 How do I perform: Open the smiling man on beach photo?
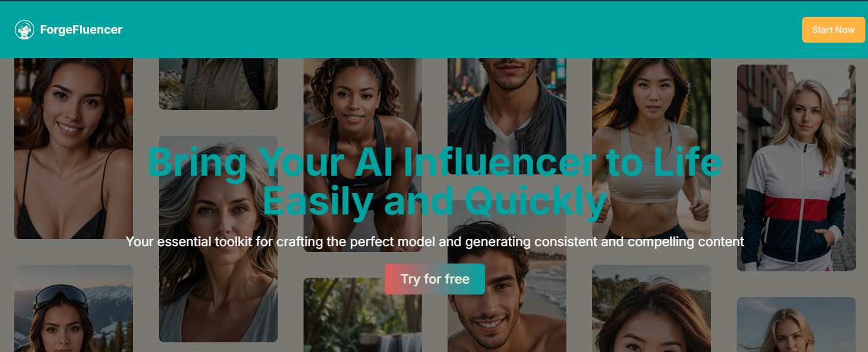pos(507,276)
